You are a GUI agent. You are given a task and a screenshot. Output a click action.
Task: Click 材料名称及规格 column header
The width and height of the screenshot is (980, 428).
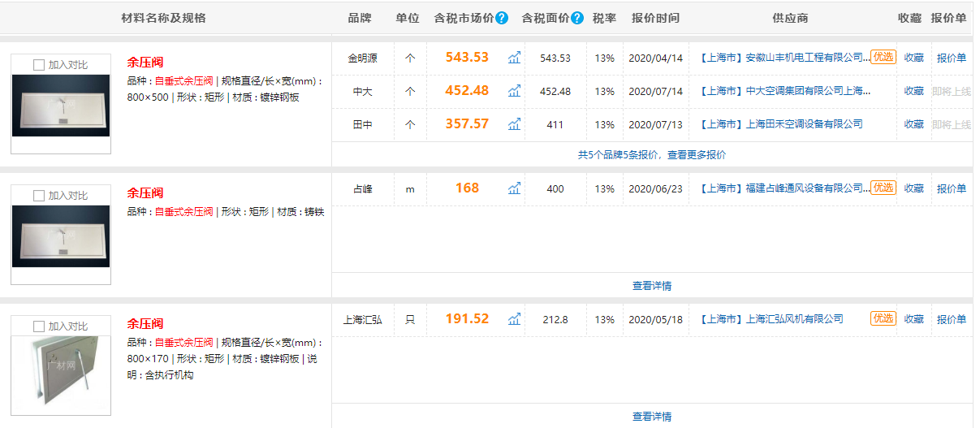coord(163,18)
